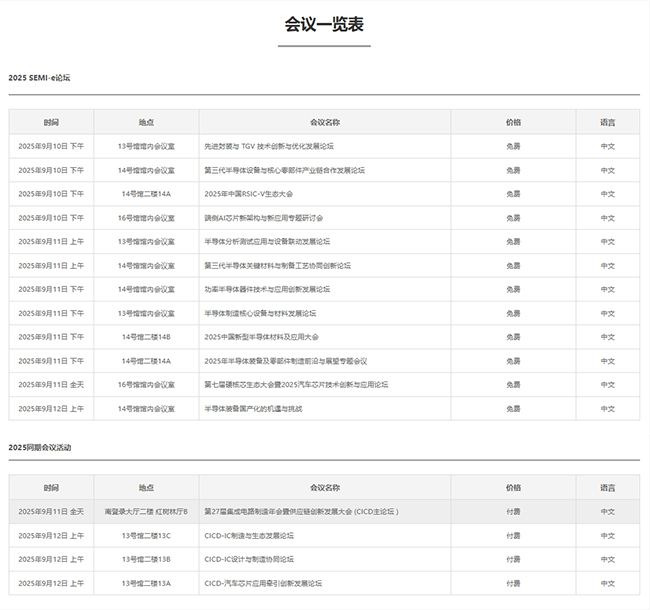Viewport: 650px width, 610px height.
Task: Open 半导体制造核心设备与材料发展论坛
Action: 260,313
